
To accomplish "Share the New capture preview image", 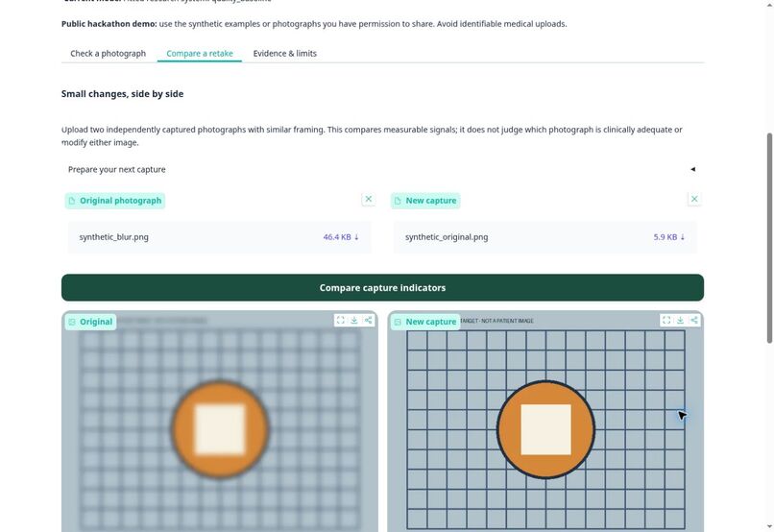I will 694,321.
